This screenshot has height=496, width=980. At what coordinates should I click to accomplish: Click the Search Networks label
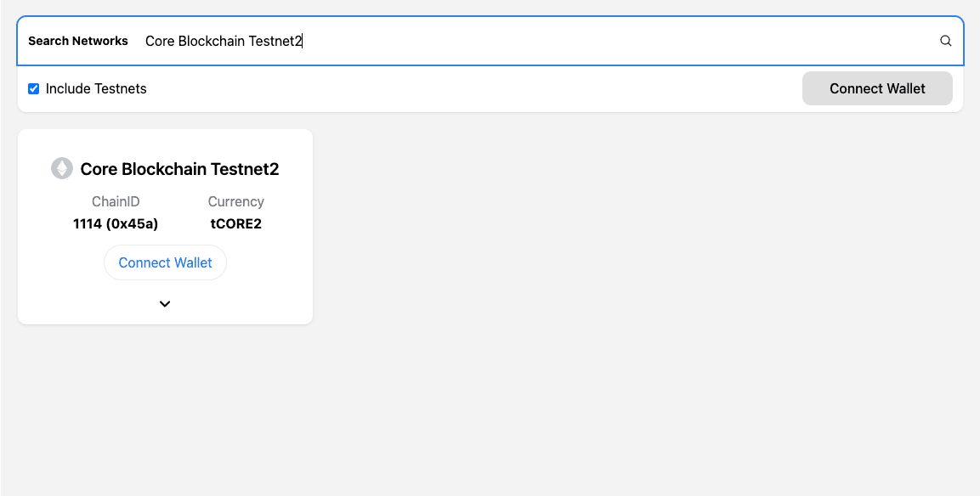coord(78,41)
